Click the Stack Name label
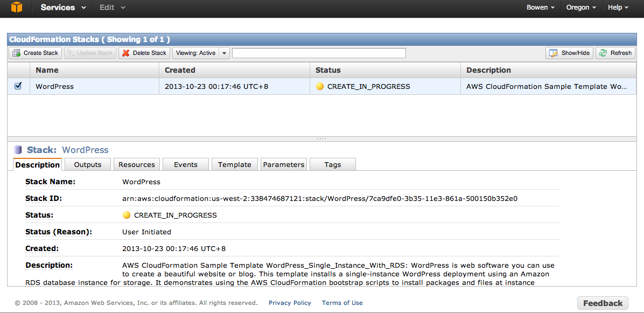 click(51, 182)
